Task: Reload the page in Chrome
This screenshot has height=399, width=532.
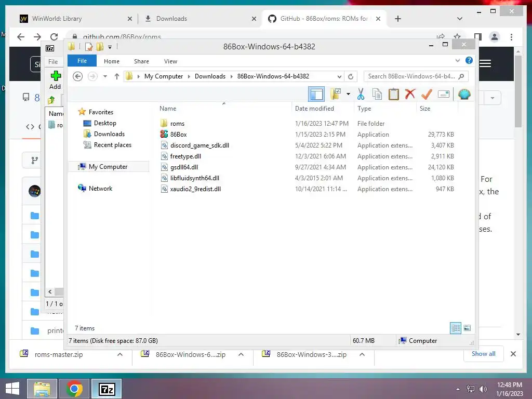Action: [x=54, y=37]
